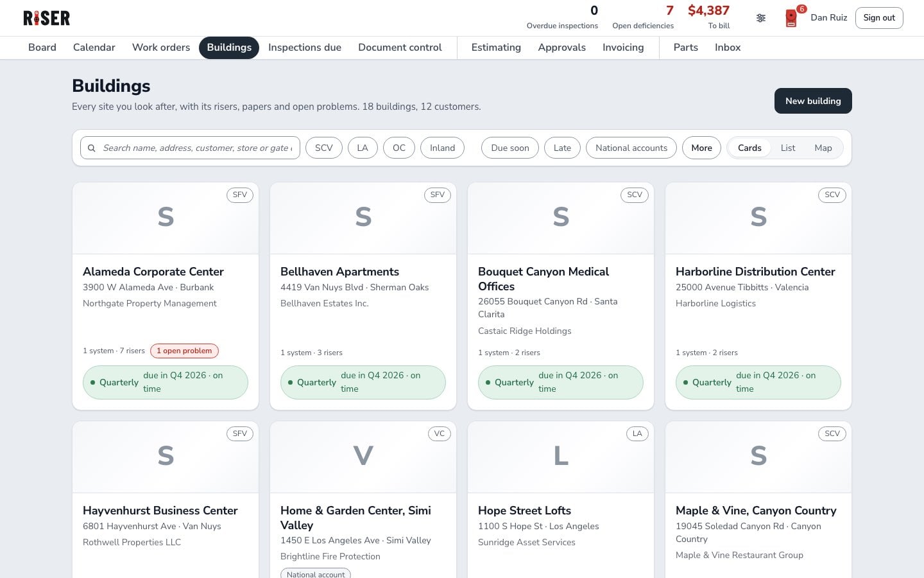This screenshot has height=578, width=924.
Task: Open the Work orders tab
Action: 161,48
